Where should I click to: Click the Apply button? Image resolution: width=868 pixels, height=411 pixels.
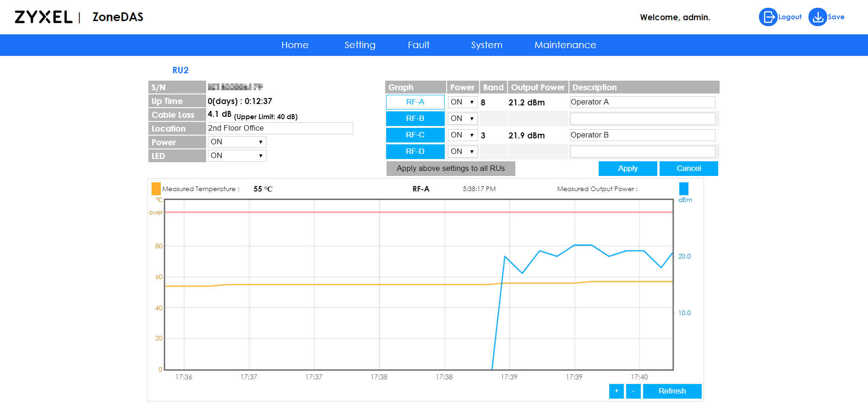point(628,169)
